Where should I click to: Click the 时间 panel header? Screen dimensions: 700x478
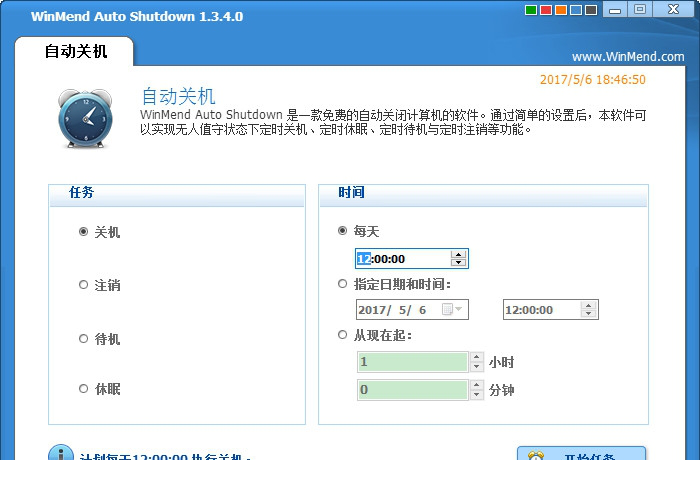[483, 193]
